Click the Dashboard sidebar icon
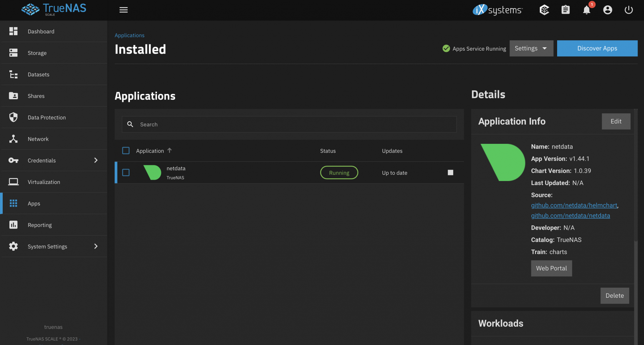Screen dimensions: 644x345 13,31
